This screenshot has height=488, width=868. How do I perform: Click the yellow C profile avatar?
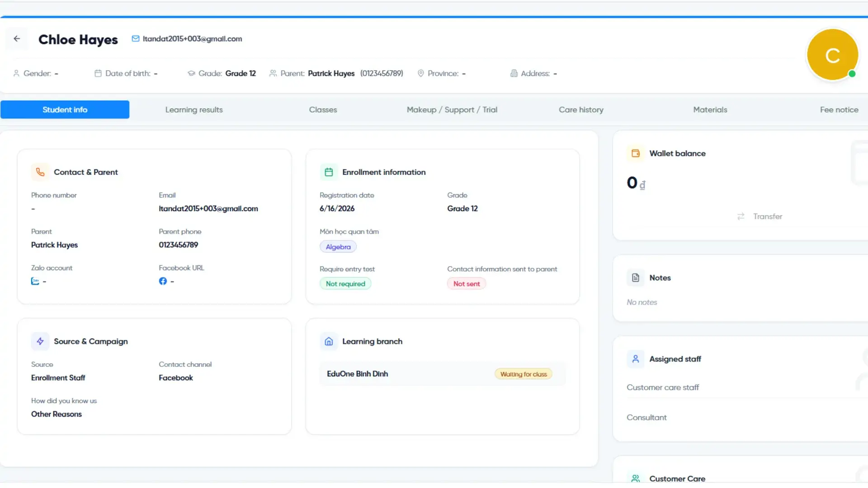(x=832, y=55)
